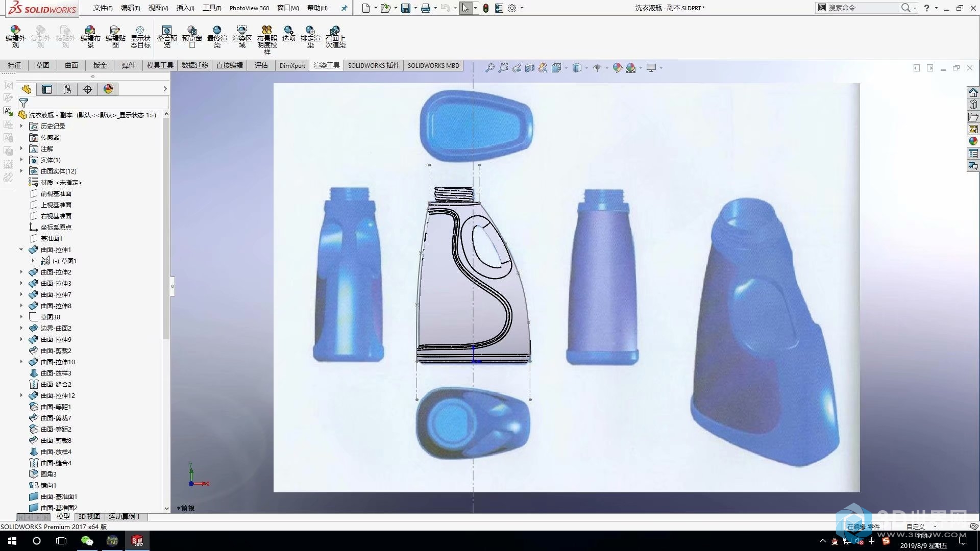Open the 插入(I) menu
The image size is (980, 551).
[x=185, y=8]
